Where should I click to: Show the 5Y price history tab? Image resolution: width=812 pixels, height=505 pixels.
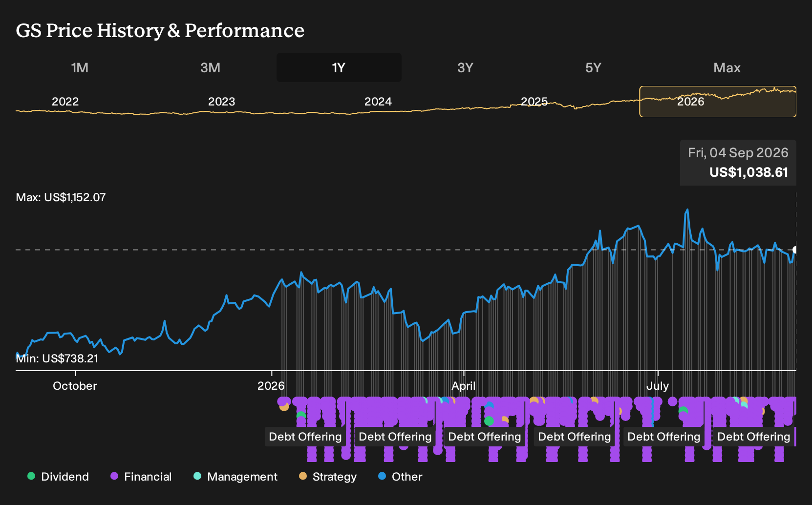click(593, 67)
